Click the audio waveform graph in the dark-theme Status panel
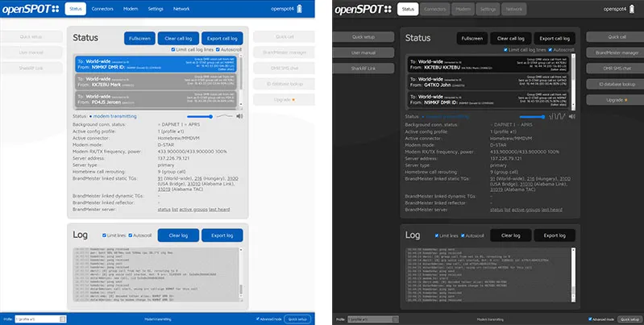The image size is (644, 325). 557,117
